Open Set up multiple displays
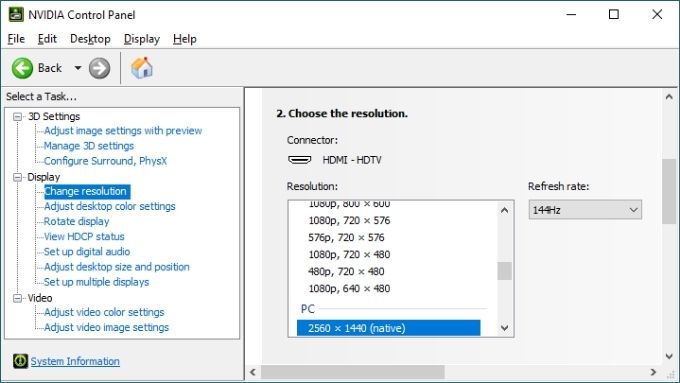680x383 pixels. pos(96,282)
